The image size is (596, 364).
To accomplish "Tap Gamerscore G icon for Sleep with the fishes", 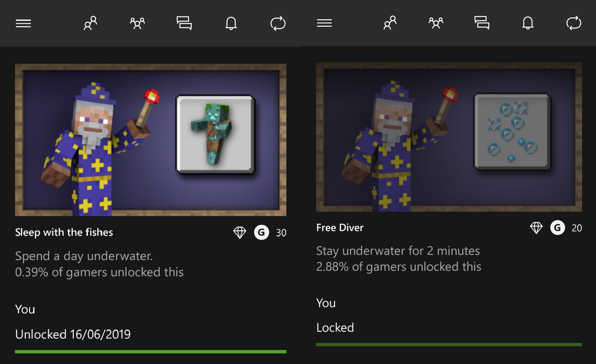I will click(261, 232).
